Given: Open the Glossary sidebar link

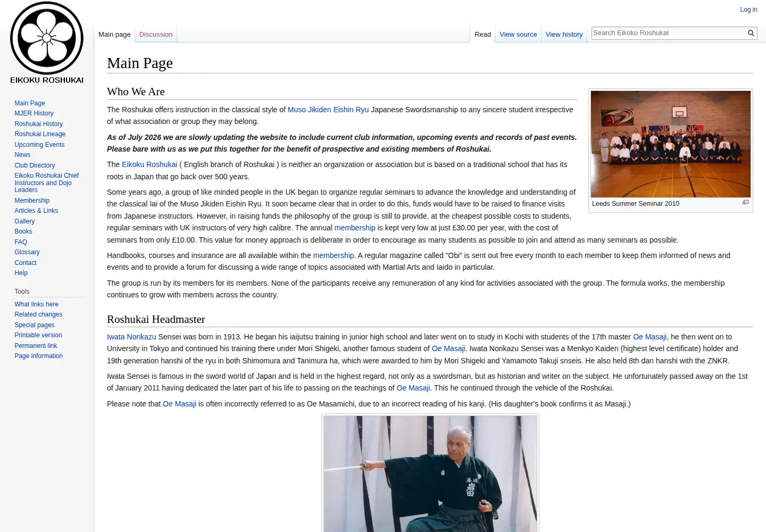Looking at the screenshot, I should click(x=27, y=252).
